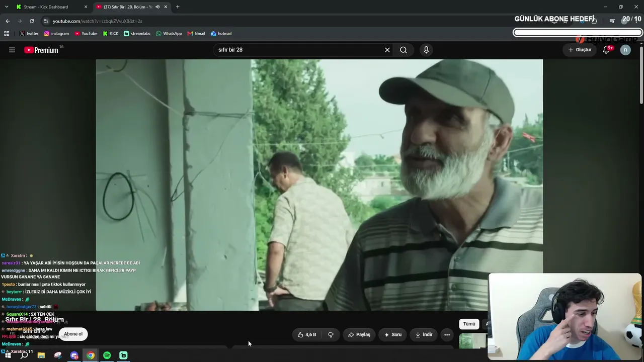Open the WhatsApp bookmark
Image resolution: width=644 pixels, height=362 pixels.
tap(169, 34)
